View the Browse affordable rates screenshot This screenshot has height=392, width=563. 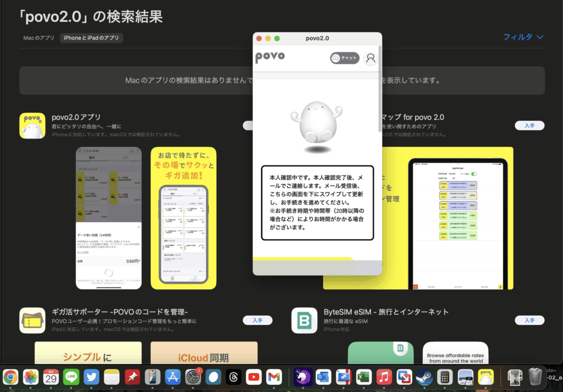(x=456, y=353)
